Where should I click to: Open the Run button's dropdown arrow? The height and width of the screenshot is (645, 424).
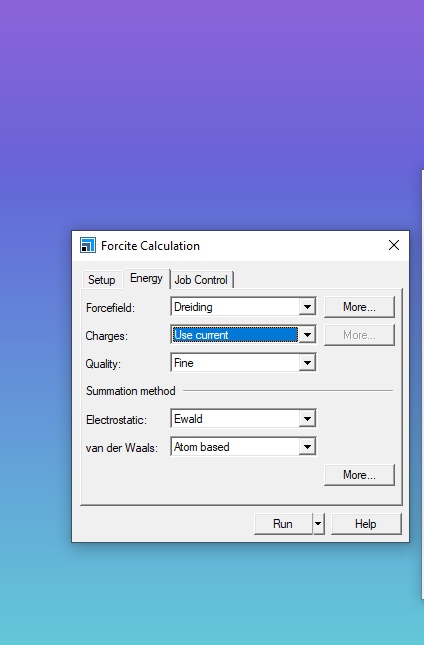pyautogui.click(x=319, y=524)
